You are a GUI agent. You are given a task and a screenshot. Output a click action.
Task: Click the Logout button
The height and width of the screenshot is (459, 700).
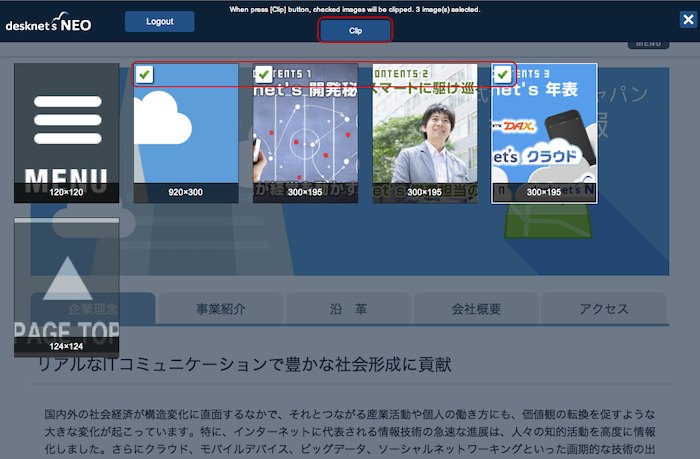(x=159, y=21)
